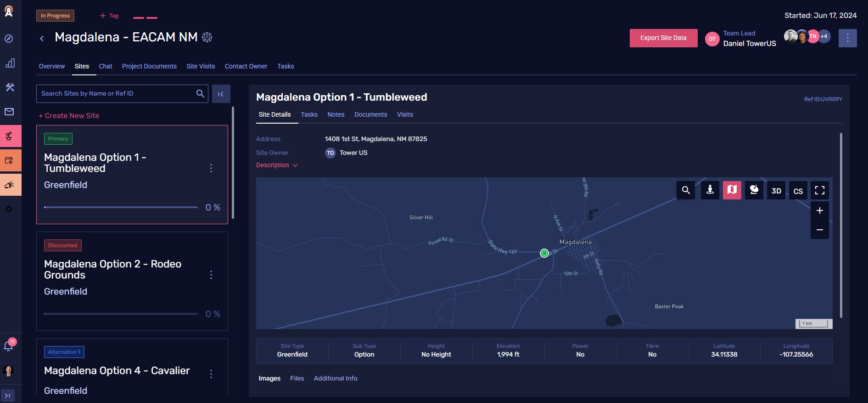Image resolution: width=868 pixels, height=403 pixels.
Task: Click progress bar of Magdalena Option 1
Action: (121, 207)
